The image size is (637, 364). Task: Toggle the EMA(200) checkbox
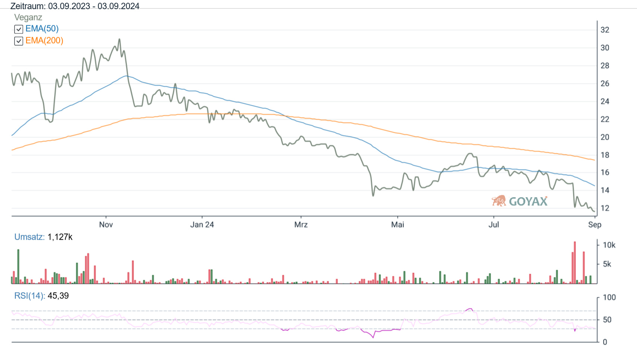click(19, 41)
